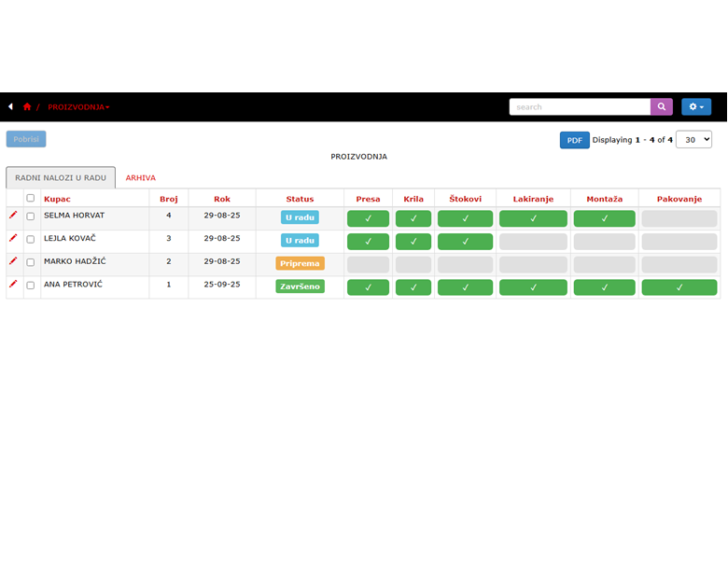Edit Selma Horvat row with pencil icon

[x=13, y=215]
